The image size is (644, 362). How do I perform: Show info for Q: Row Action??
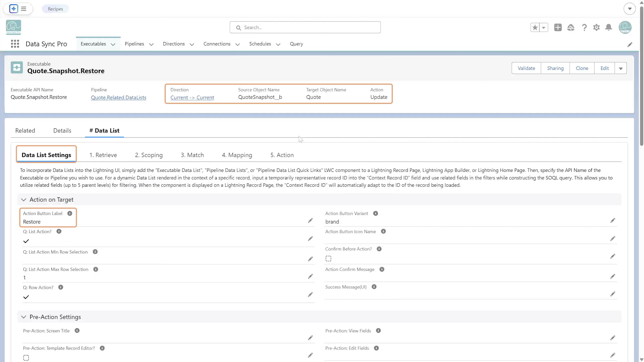(x=61, y=287)
